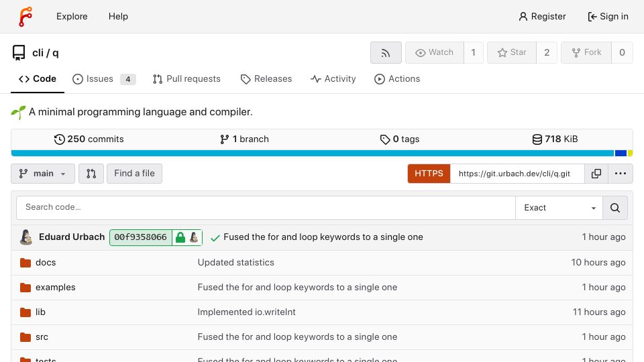Click the teal segment of language bar
Image resolution: width=644 pixels, height=362 pixels.
pos(312,153)
